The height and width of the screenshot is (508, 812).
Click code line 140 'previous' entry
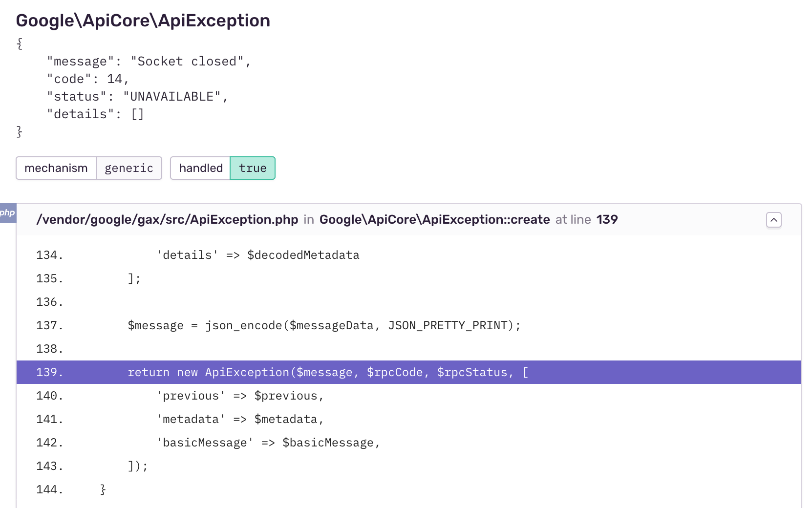pos(409,396)
